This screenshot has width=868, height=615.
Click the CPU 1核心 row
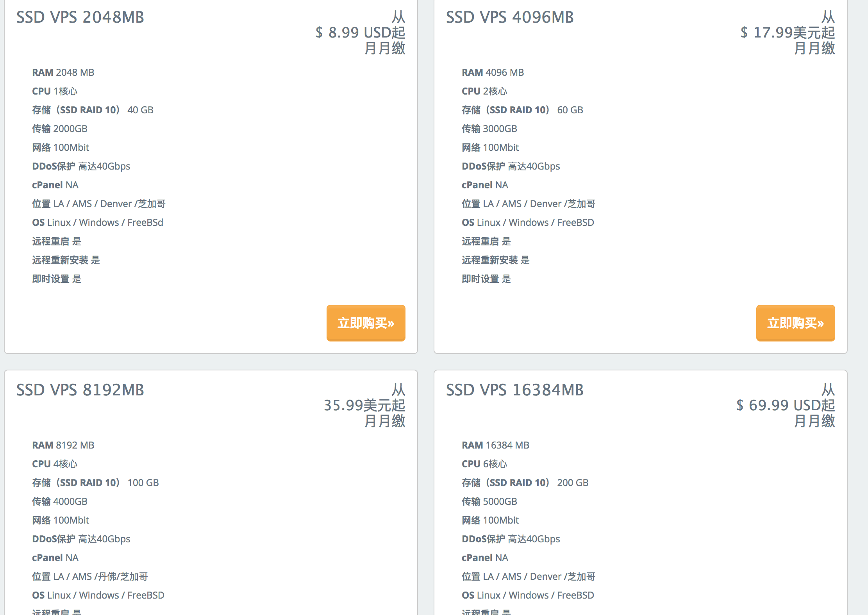(55, 91)
